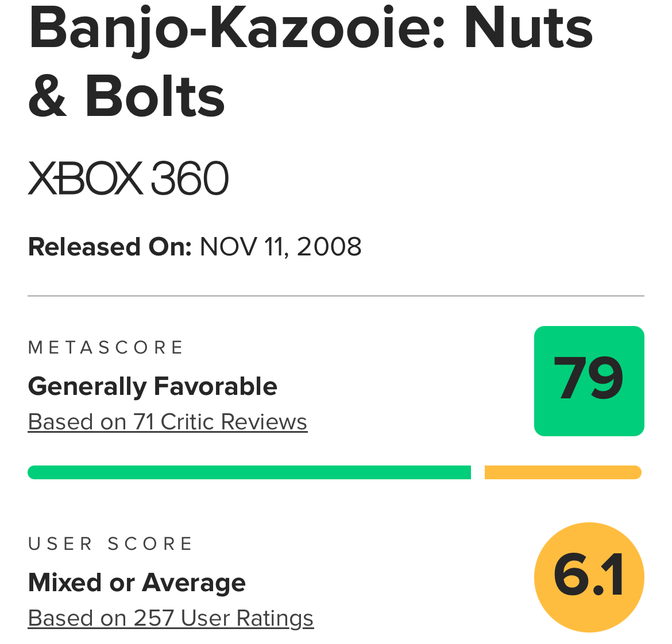The width and height of the screenshot is (672, 644).
Task: Click the USER SCORE heading text
Action: 110,544
